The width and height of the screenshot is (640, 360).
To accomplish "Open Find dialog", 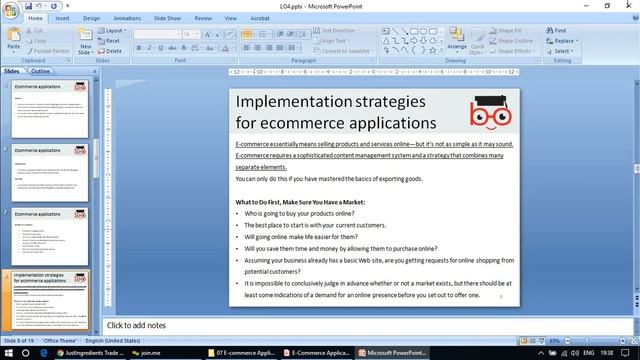I will [557, 31].
